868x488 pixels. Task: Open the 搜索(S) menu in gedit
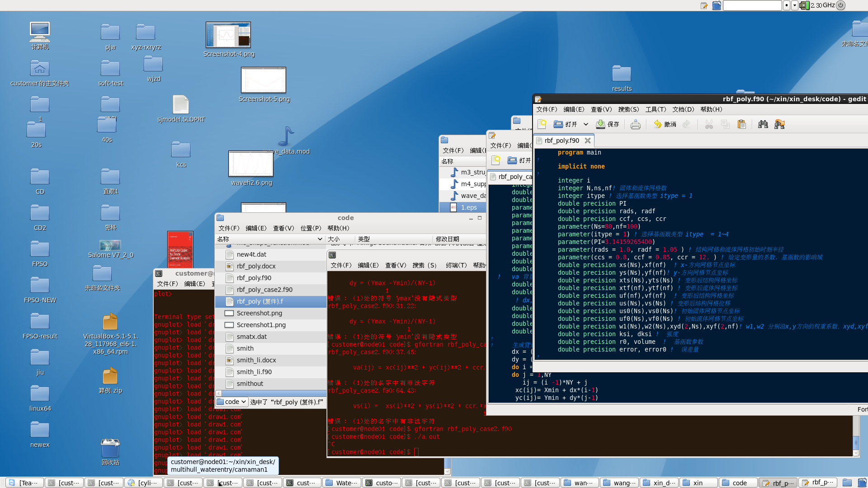pyautogui.click(x=628, y=109)
